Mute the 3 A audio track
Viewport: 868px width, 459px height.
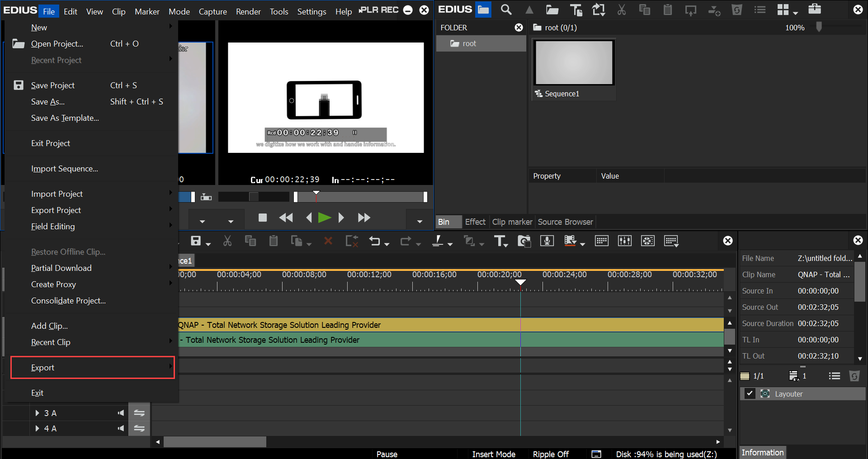121,413
